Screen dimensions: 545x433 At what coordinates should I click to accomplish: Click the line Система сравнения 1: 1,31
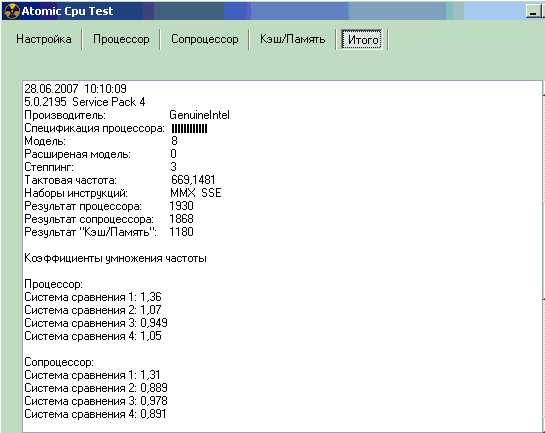pos(92,375)
